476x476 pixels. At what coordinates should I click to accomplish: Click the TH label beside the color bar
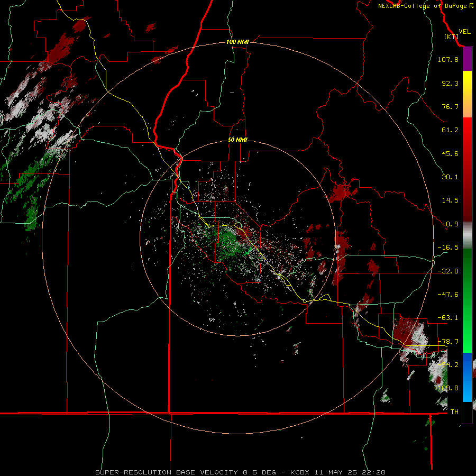click(454, 411)
